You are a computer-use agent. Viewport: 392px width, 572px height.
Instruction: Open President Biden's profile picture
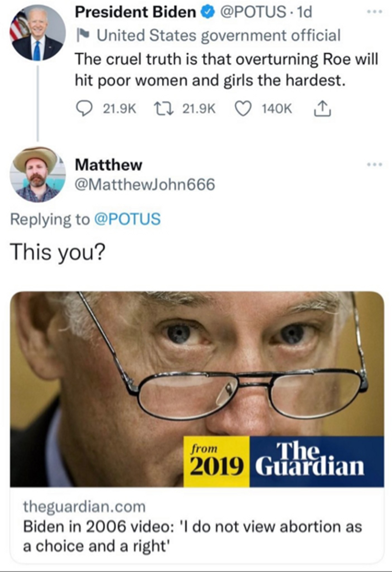tap(38, 33)
